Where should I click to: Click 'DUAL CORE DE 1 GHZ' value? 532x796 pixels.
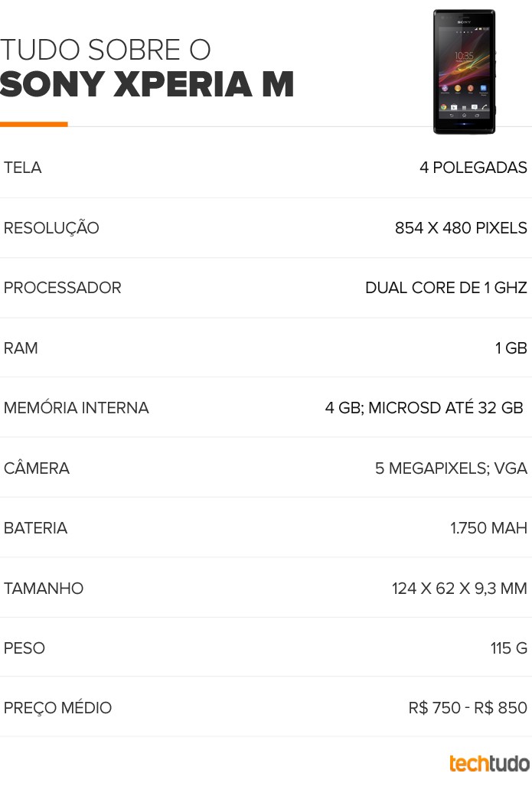coord(446,288)
